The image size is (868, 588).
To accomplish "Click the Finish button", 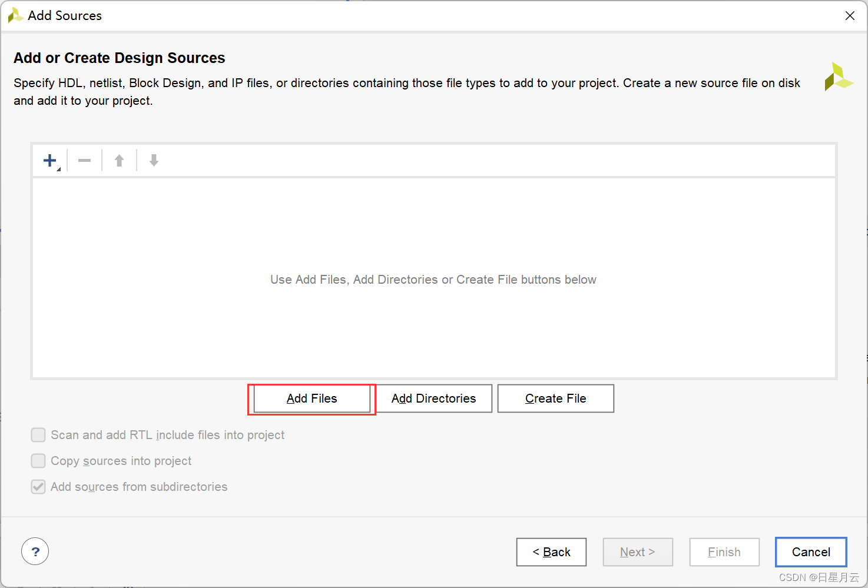I will click(724, 552).
